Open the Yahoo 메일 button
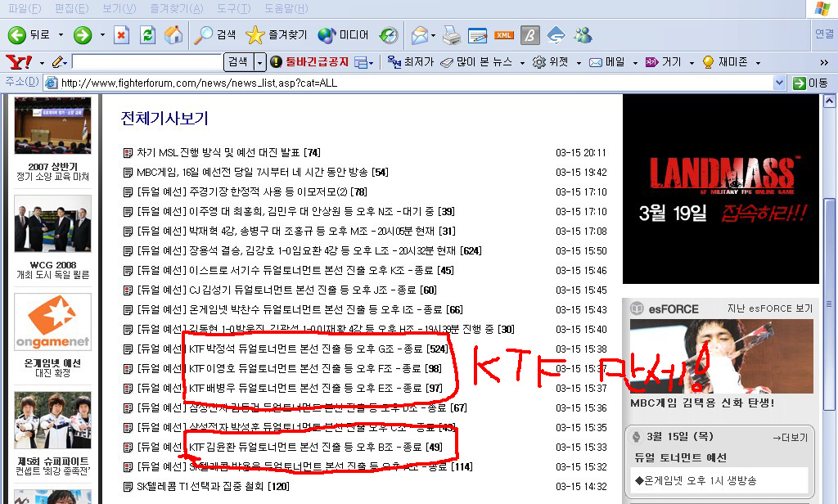 [x=606, y=62]
